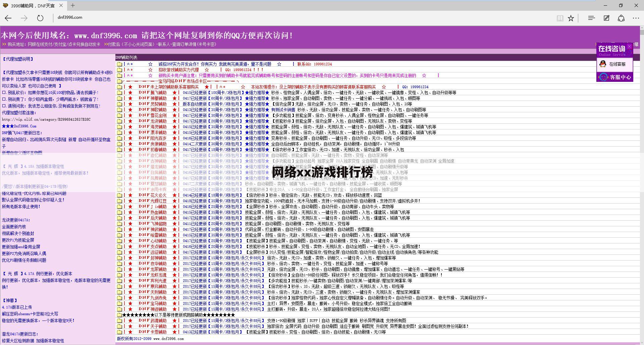644x345 pixels.
Task: Open a new tab with plus button
Action: click(x=73, y=5)
